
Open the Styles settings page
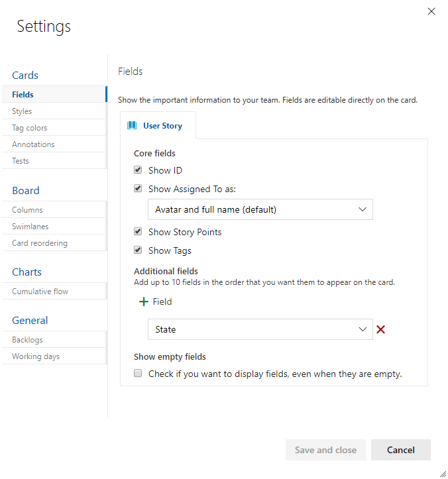click(x=54, y=111)
